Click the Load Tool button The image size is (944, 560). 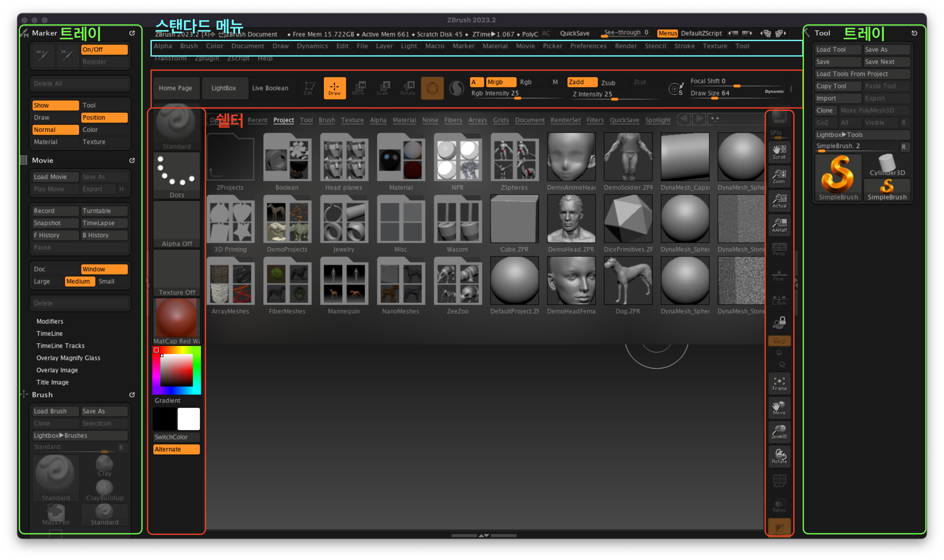point(838,49)
